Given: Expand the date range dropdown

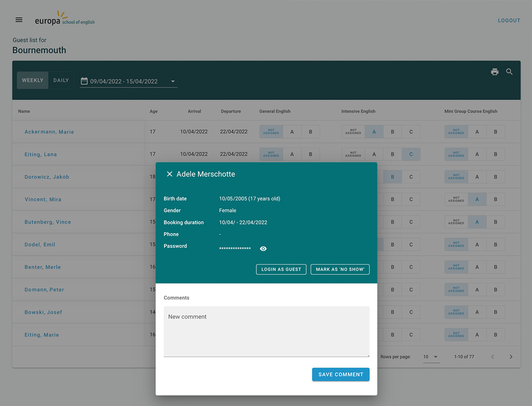Looking at the screenshot, I should 173,82.
